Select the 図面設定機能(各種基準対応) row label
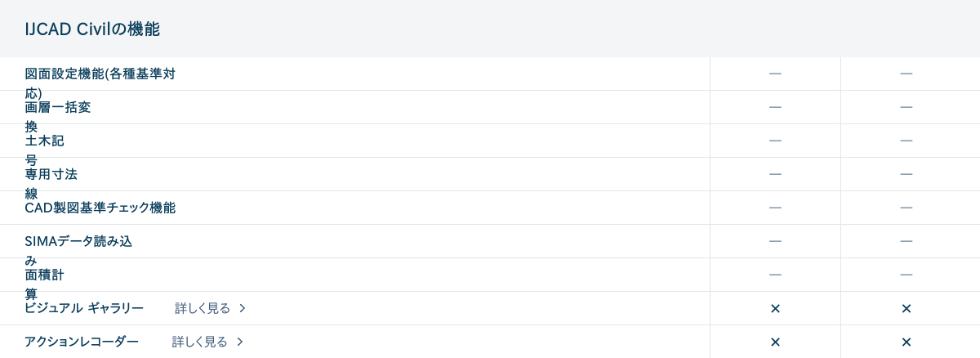This screenshot has width=980, height=358. click(x=100, y=74)
